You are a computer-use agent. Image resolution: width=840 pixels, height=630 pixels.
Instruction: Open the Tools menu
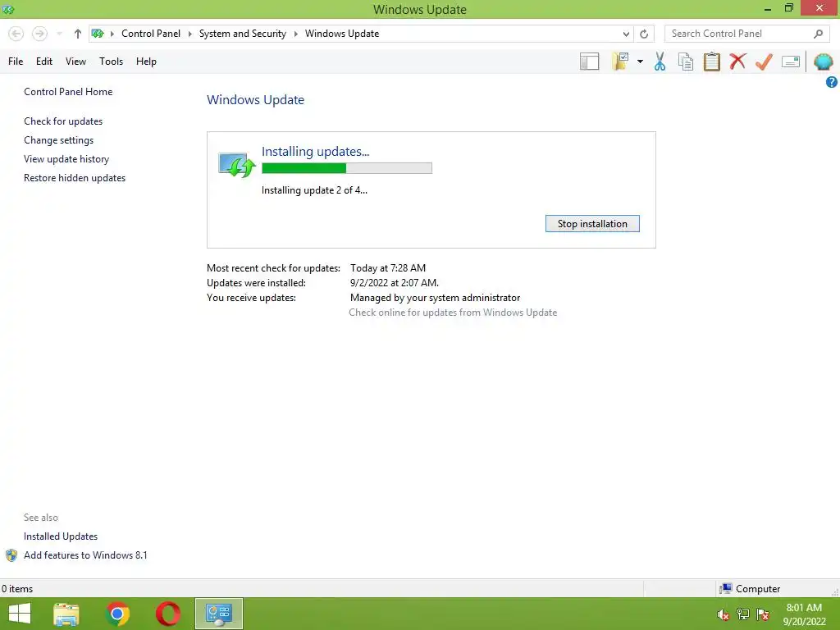111,61
